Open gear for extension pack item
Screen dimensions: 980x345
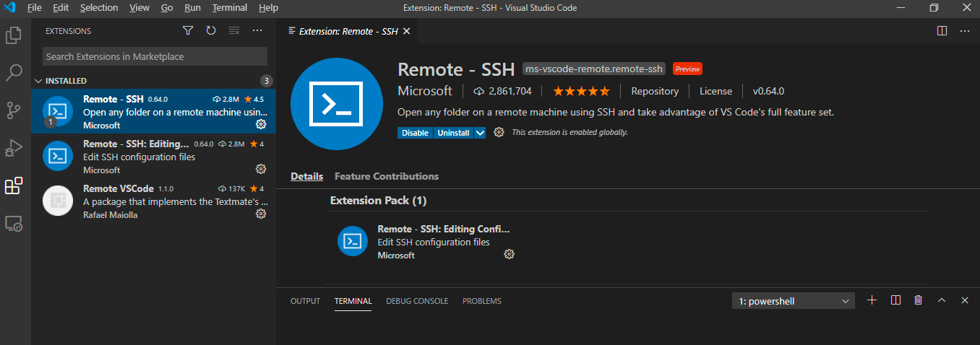tap(509, 254)
